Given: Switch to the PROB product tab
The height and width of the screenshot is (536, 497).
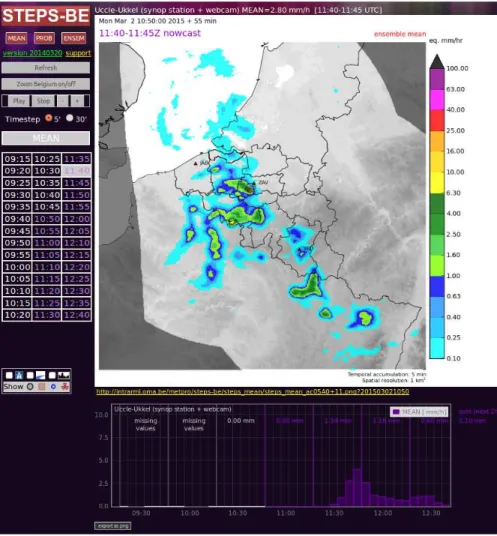Looking at the screenshot, I should (x=44, y=38).
